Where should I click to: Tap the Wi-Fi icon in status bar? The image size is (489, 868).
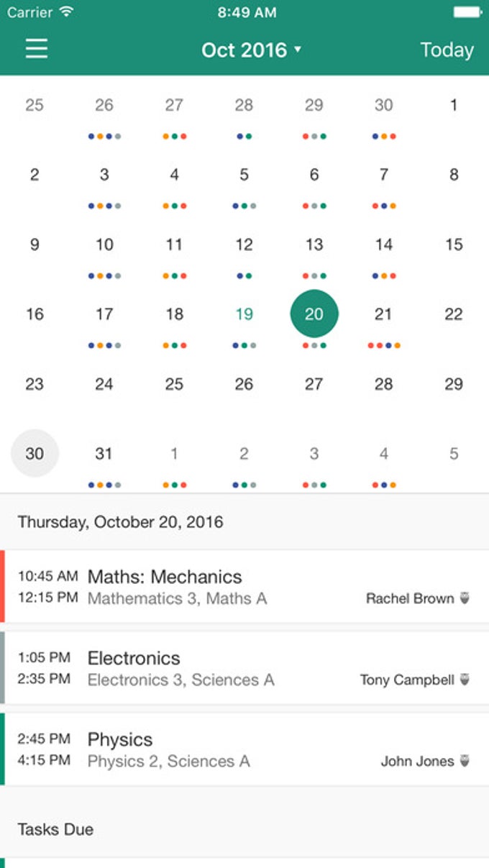[x=66, y=12]
